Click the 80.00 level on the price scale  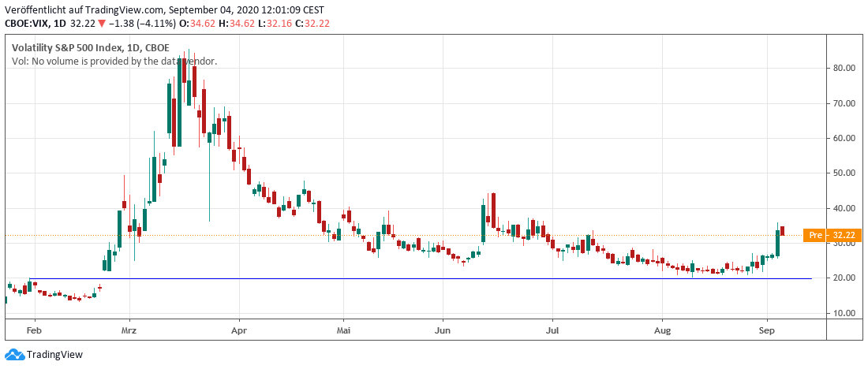coord(844,68)
